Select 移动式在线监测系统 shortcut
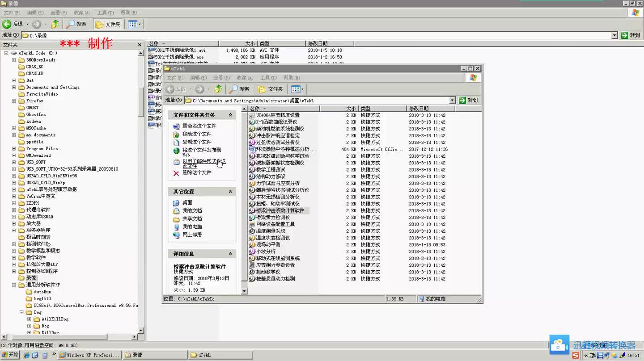 [x=274, y=258]
